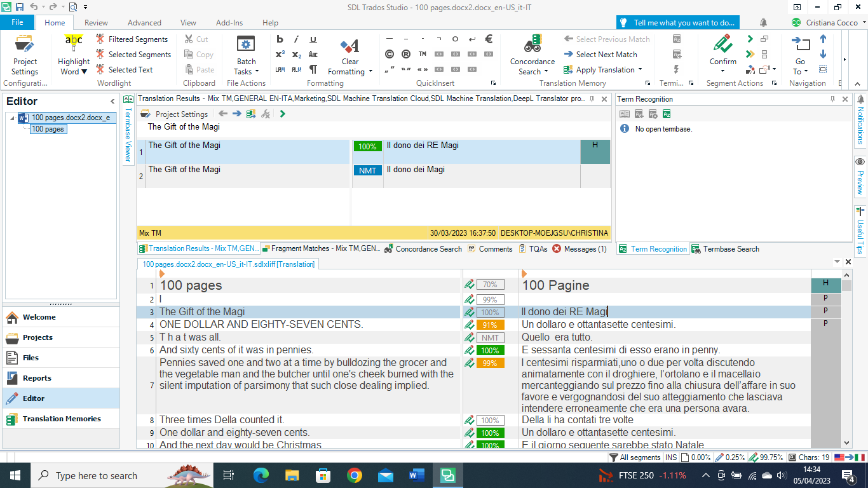
Task: Open Translation Memories view in sidebar
Action: tap(61, 419)
